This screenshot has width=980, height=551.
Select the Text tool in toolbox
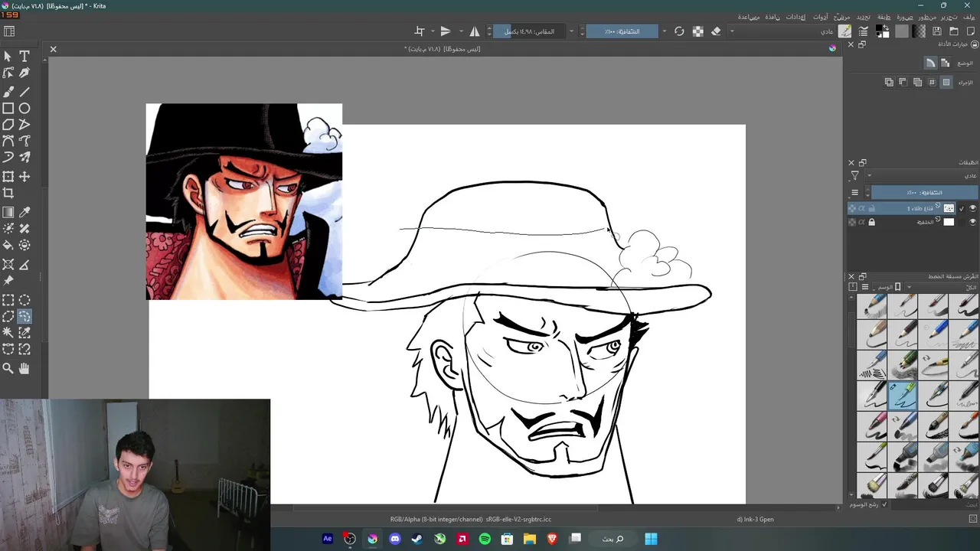pyautogui.click(x=24, y=56)
